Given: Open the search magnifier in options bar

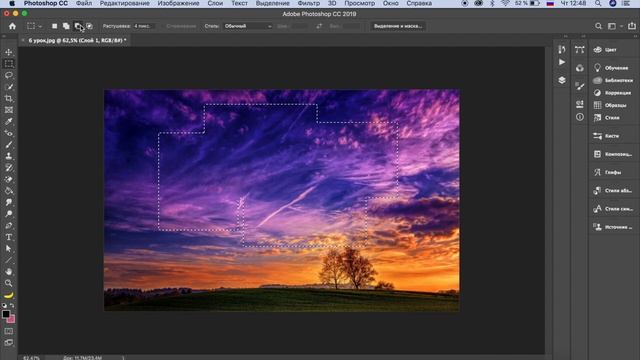Looking at the screenshot, I should coord(598,26).
